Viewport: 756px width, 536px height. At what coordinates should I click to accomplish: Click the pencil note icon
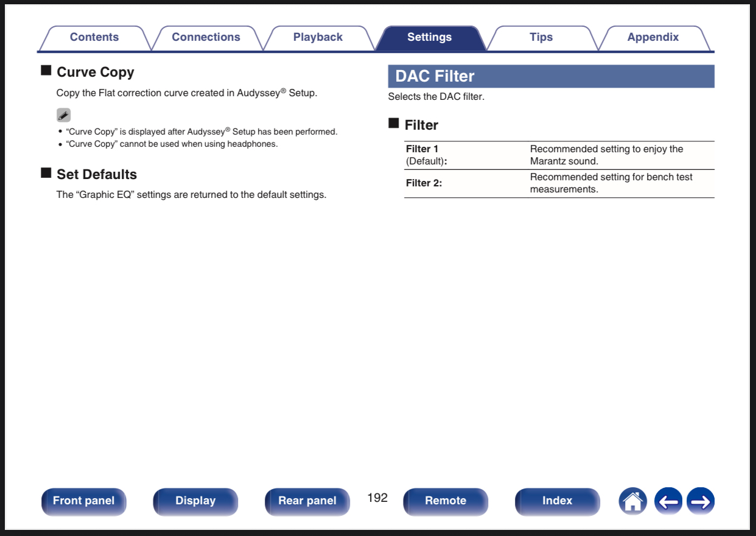click(x=63, y=115)
